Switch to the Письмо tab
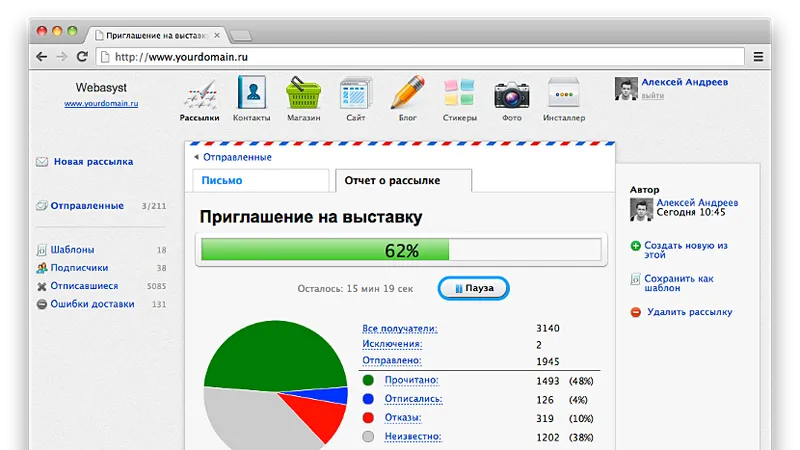 tap(259, 180)
